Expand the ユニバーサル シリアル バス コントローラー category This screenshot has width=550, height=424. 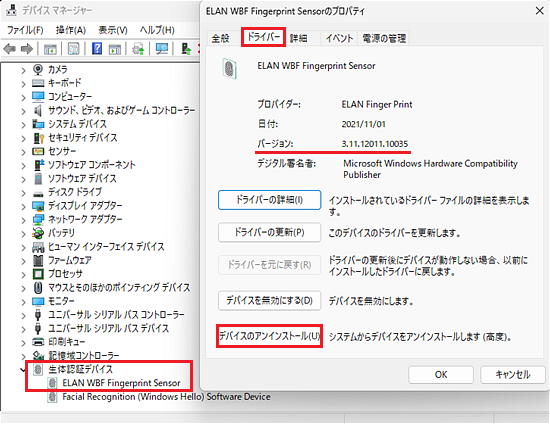[23, 316]
